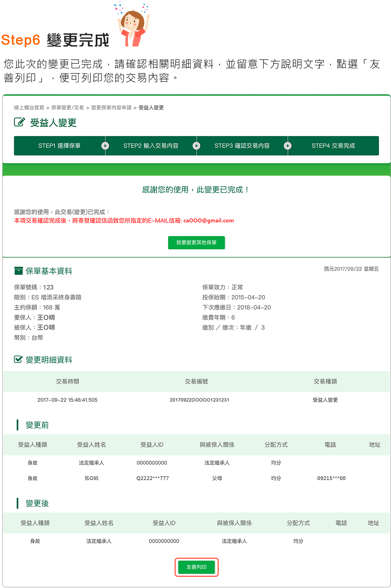The image size is (391, 588).
Task: Click beneficiary name 張O晴
Action: click(x=92, y=478)
